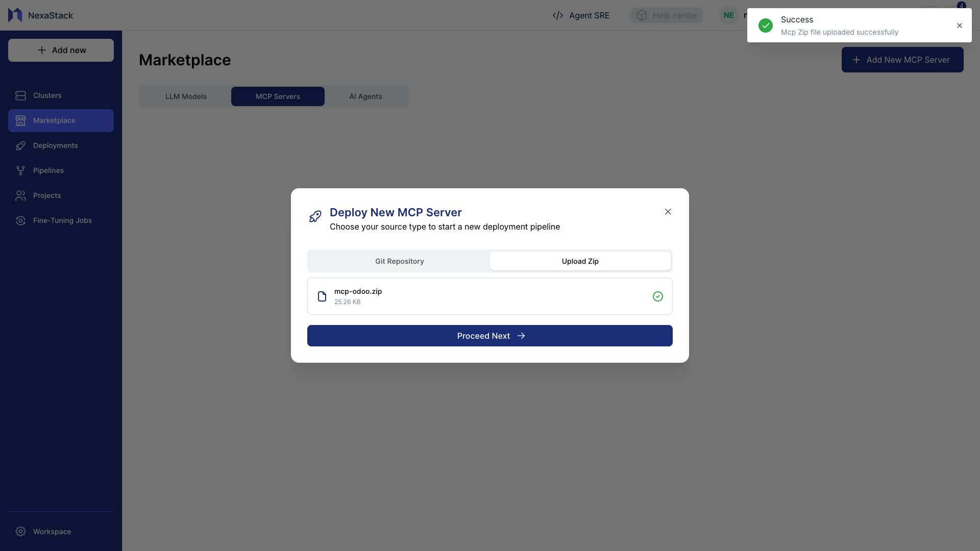Click the mcp-odoo.zip file icon
980x551 pixels.
tap(322, 296)
